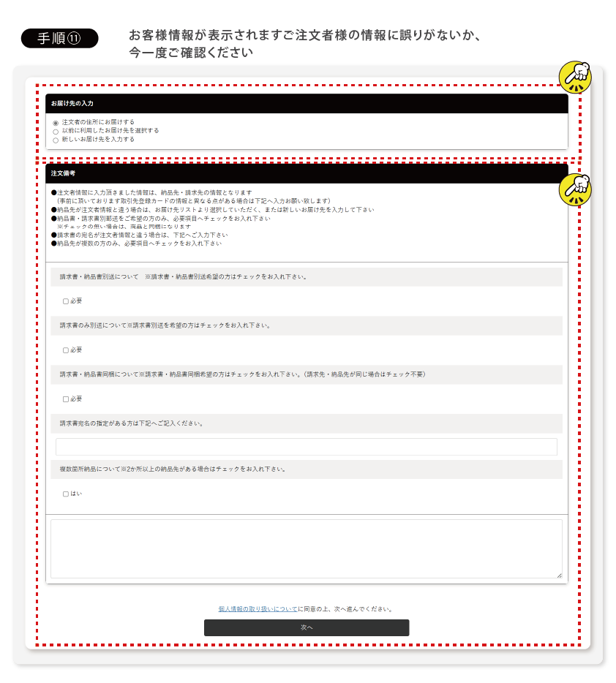Image resolution: width=616 pixels, height=683 pixels.
Task: Click the 請求書宛名の指定 label row
Action: click(x=306, y=423)
